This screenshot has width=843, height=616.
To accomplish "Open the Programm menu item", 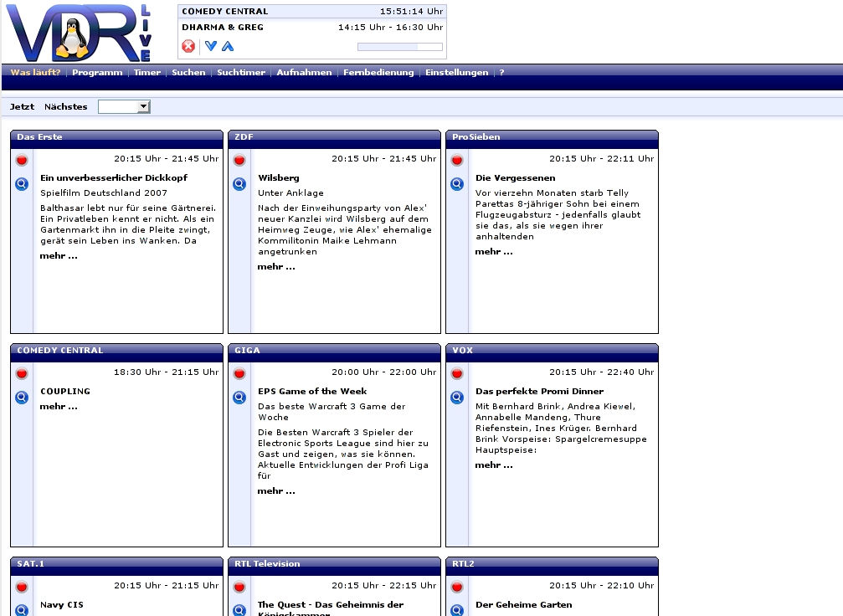I will pos(97,73).
